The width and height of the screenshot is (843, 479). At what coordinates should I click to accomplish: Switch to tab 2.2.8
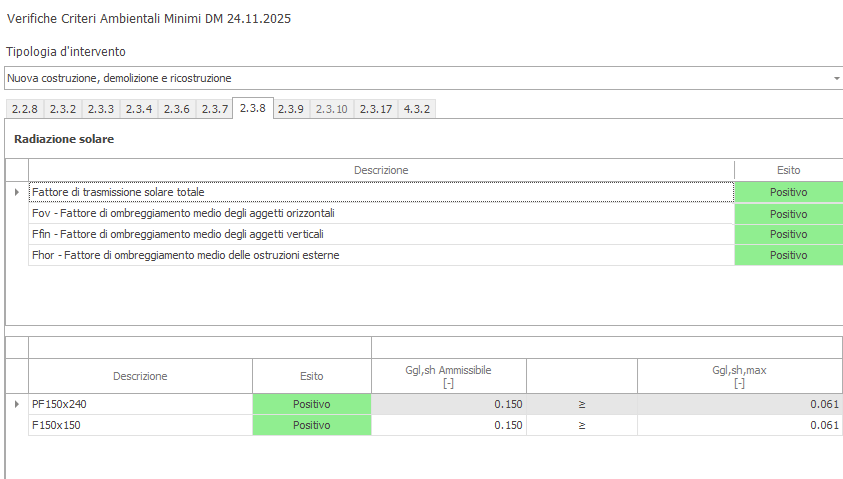pyautogui.click(x=25, y=109)
